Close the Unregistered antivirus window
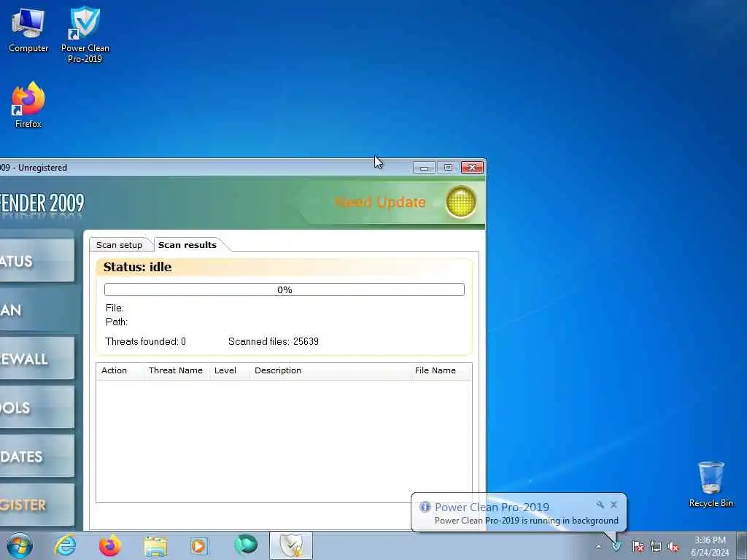The image size is (747, 560). point(472,167)
